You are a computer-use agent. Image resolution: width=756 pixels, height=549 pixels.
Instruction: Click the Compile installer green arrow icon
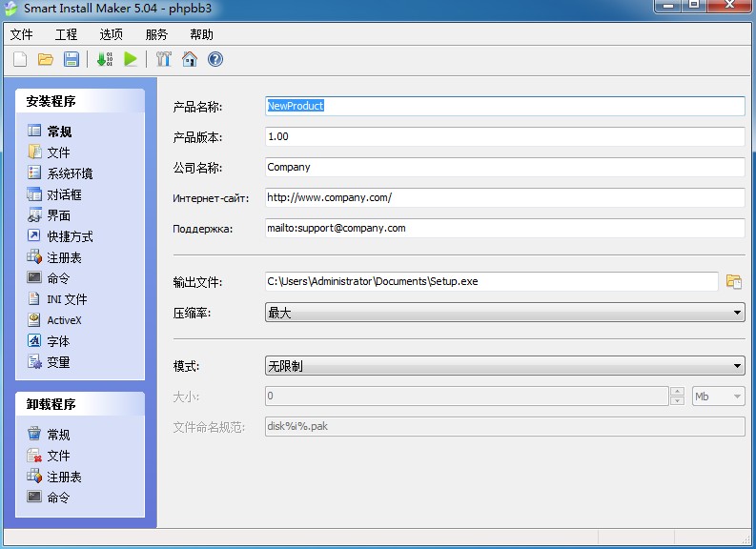tap(105, 59)
